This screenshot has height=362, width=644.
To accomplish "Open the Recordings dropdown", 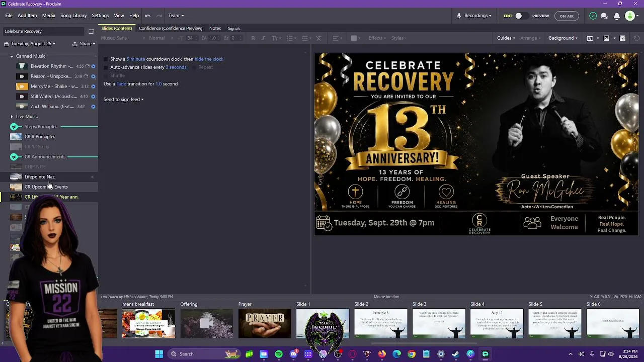I will pos(474,16).
